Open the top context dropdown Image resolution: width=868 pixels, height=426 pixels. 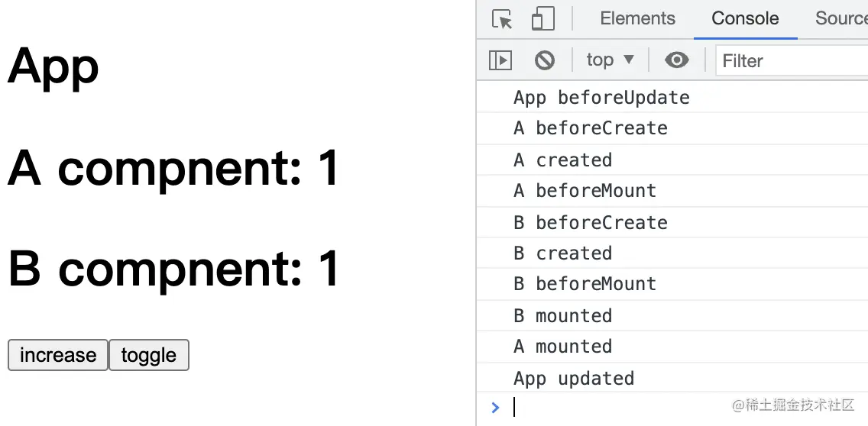tap(610, 60)
